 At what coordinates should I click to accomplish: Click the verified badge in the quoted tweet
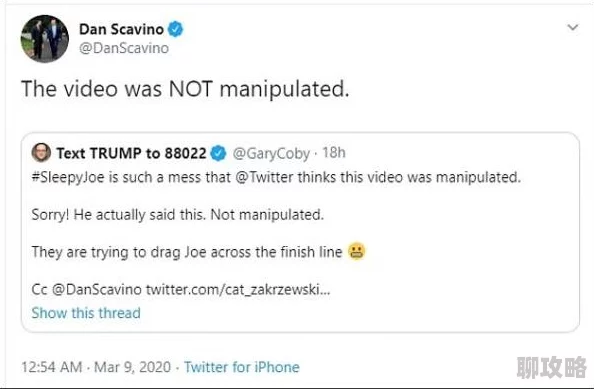[x=218, y=153]
